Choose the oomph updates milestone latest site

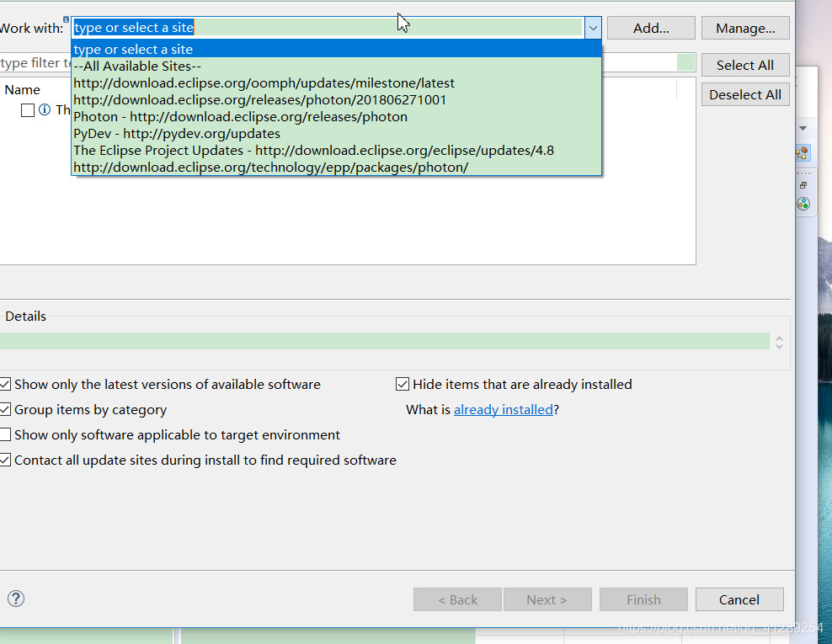pos(337,83)
